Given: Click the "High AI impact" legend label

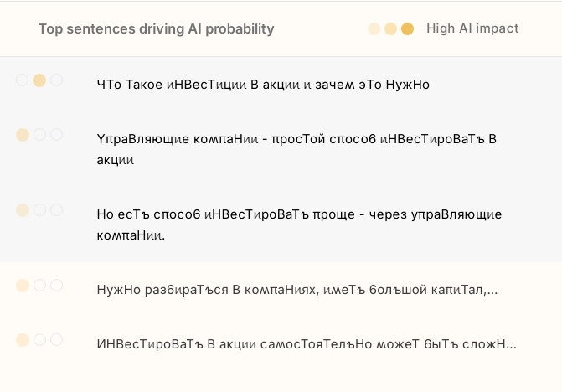Looking at the screenshot, I should 472,29.
